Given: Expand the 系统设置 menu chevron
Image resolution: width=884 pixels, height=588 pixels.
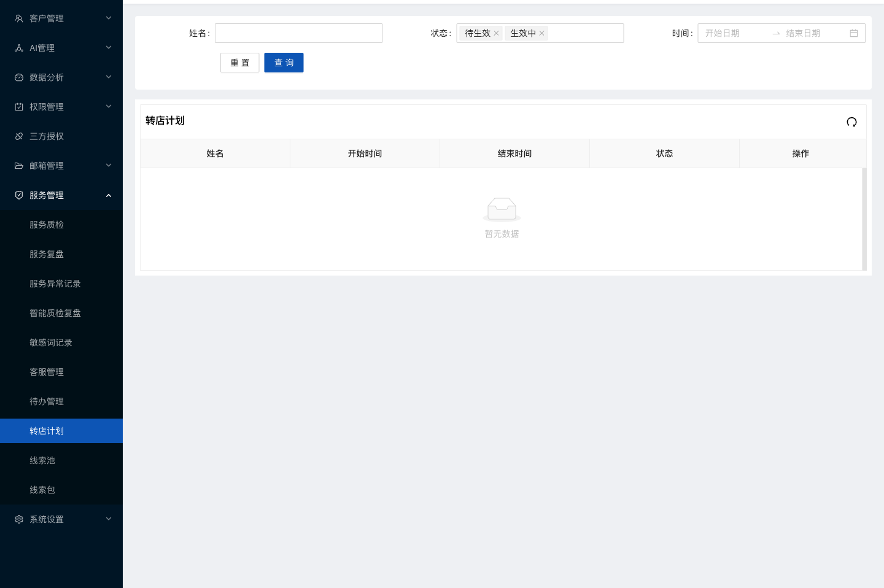Looking at the screenshot, I should point(109,519).
